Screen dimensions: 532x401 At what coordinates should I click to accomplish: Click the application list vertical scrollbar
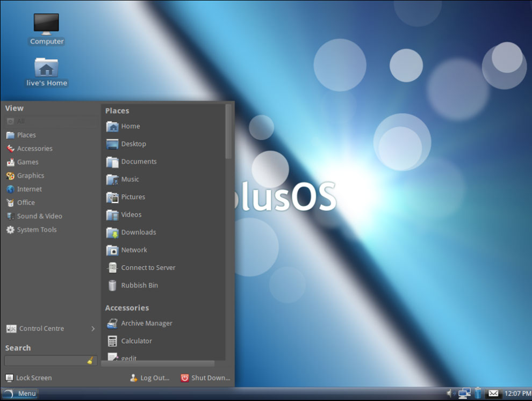228,131
